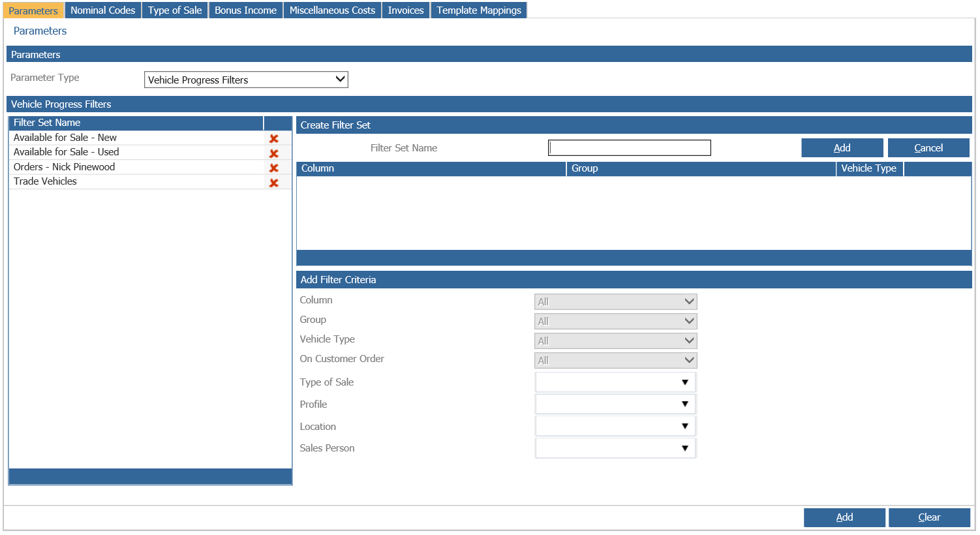Screen dimensions: 980x535
Task: Open the Profile dropdown list
Action: tap(615, 405)
